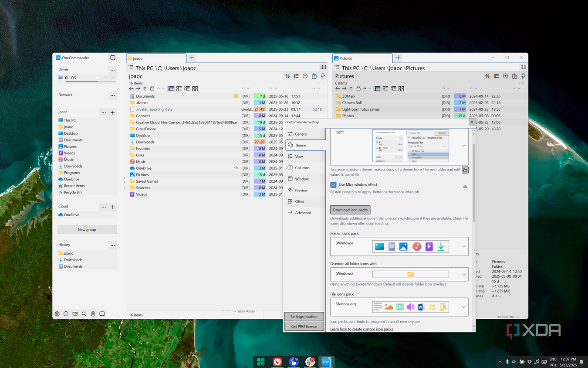Open the Vivaldi browser from taskbar
Screen dimensions: 588x368
tap(277, 362)
